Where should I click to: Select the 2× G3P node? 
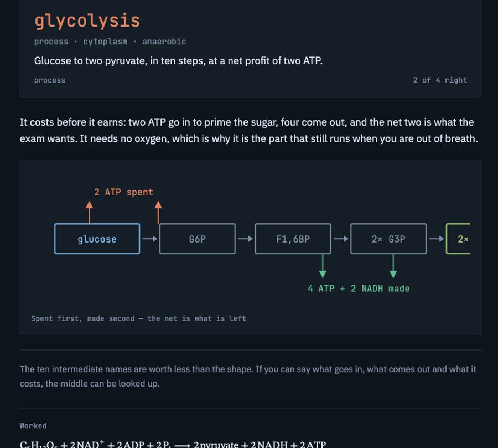388,239
